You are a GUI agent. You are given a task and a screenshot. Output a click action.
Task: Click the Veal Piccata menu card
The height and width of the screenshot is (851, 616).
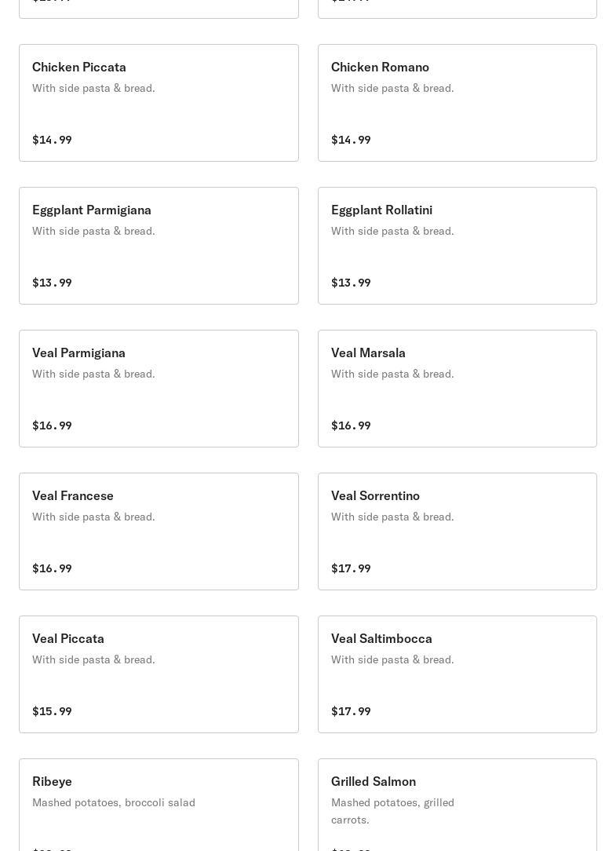(x=159, y=674)
